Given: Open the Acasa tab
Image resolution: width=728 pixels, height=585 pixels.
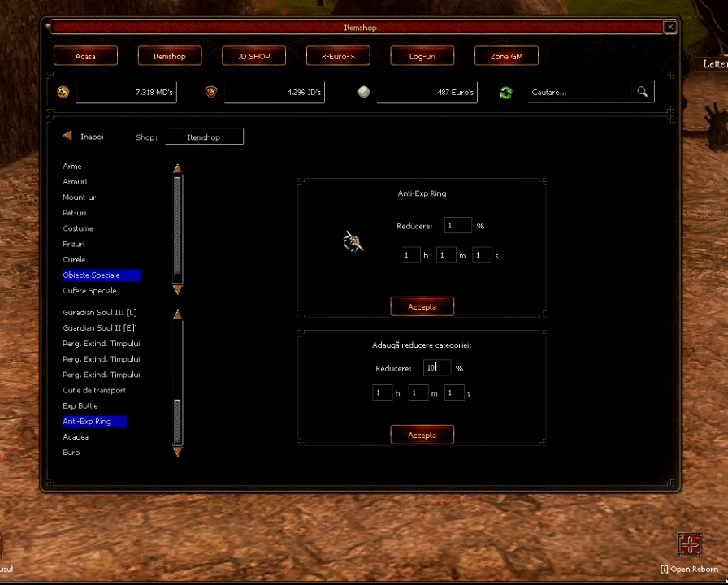Looking at the screenshot, I should 85,56.
